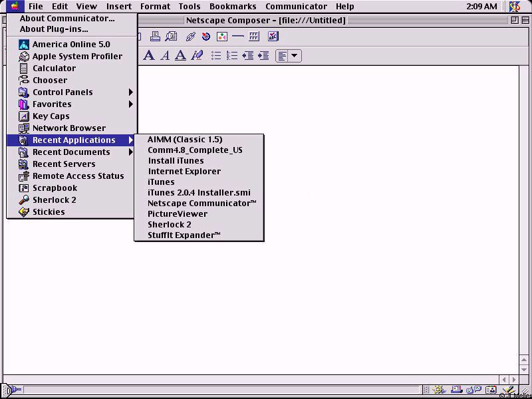Image resolution: width=532 pixels, height=399 pixels.
Task: Select About Communicator in the Apple menu
Action: tap(67, 19)
